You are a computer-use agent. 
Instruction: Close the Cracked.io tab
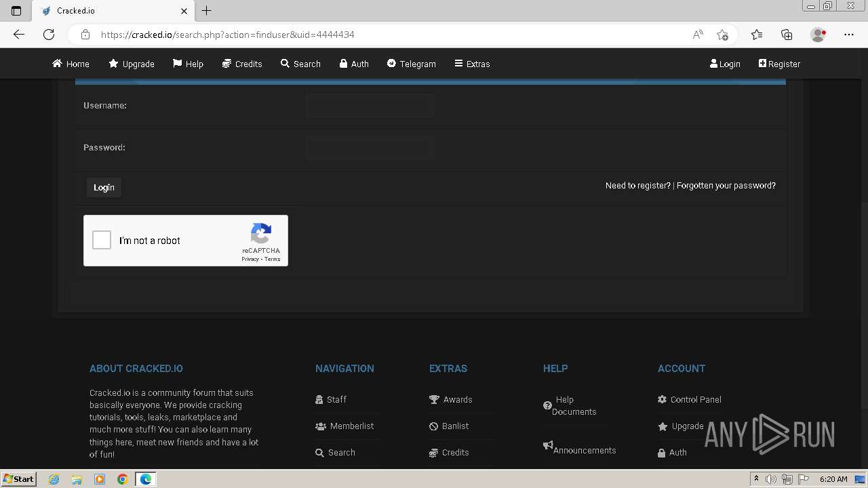point(184,11)
